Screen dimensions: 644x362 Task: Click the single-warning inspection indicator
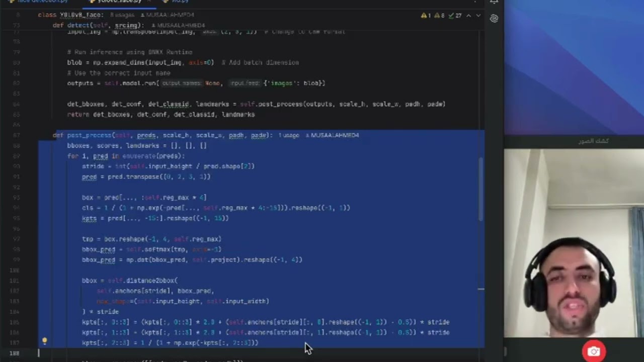point(426,16)
